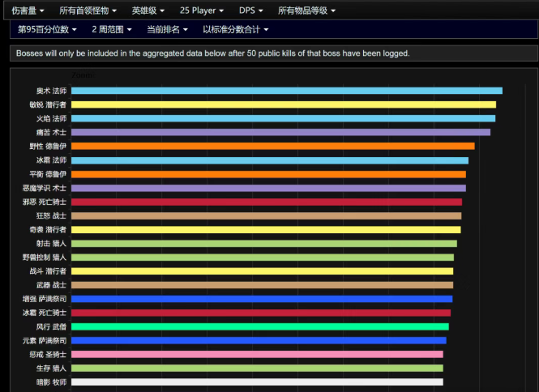This screenshot has width=539, height=392.
Task: Click the 增强 萨满祭司 spec label
Action: pyautogui.click(x=45, y=299)
